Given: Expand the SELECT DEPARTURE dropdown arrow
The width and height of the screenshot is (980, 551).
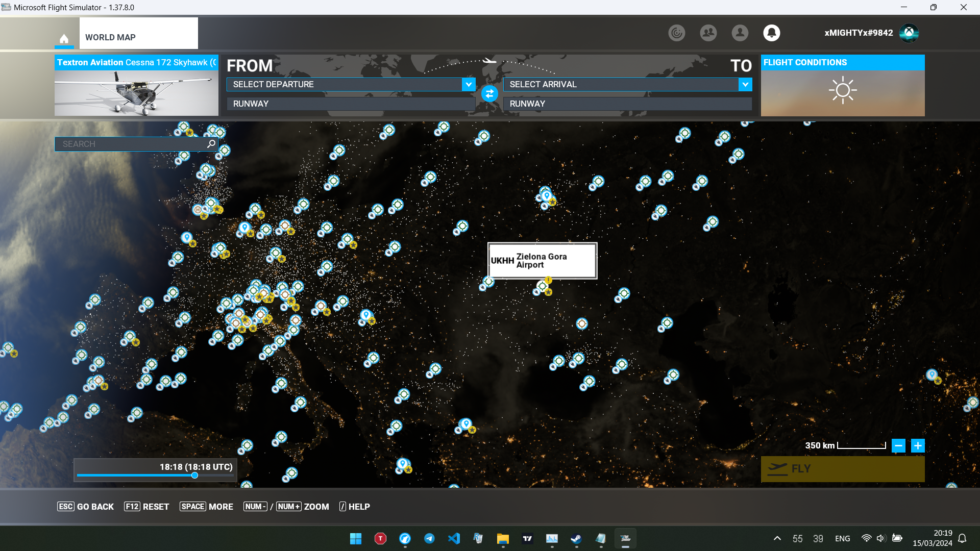Looking at the screenshot, I should pos(469,85).
